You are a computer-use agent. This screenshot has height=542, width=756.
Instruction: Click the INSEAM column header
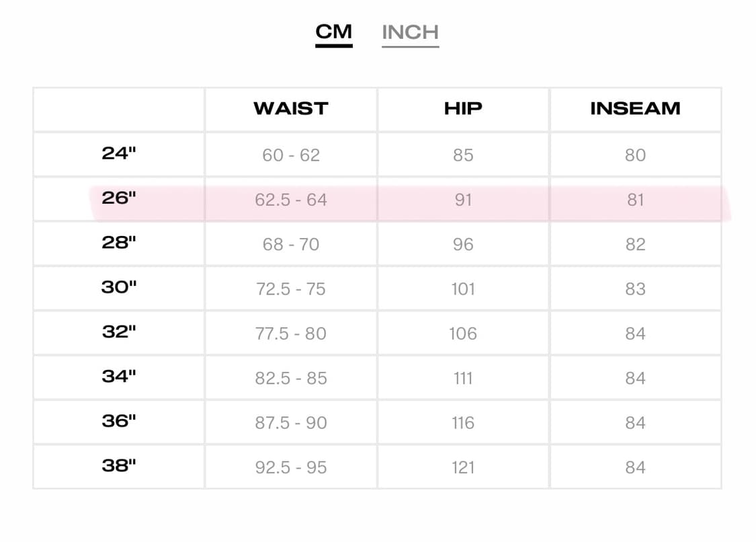click(x=635, y=108)
